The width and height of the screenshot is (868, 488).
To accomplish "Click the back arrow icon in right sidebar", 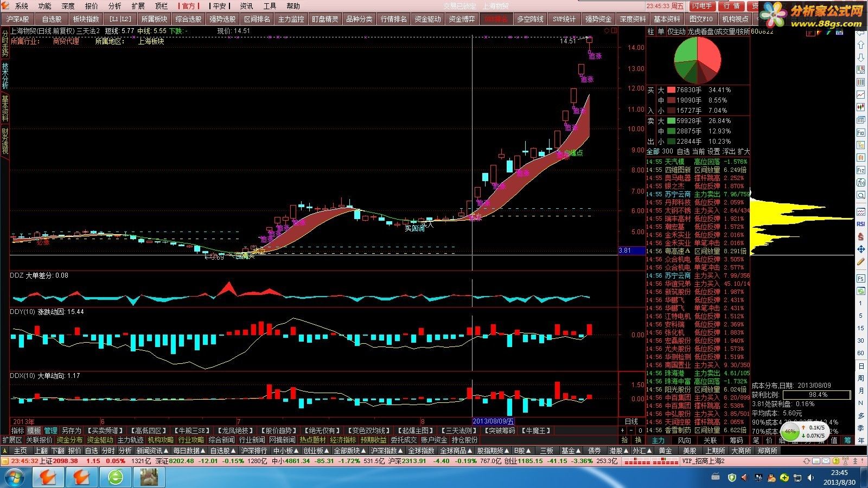I will [x=860, y=33].
